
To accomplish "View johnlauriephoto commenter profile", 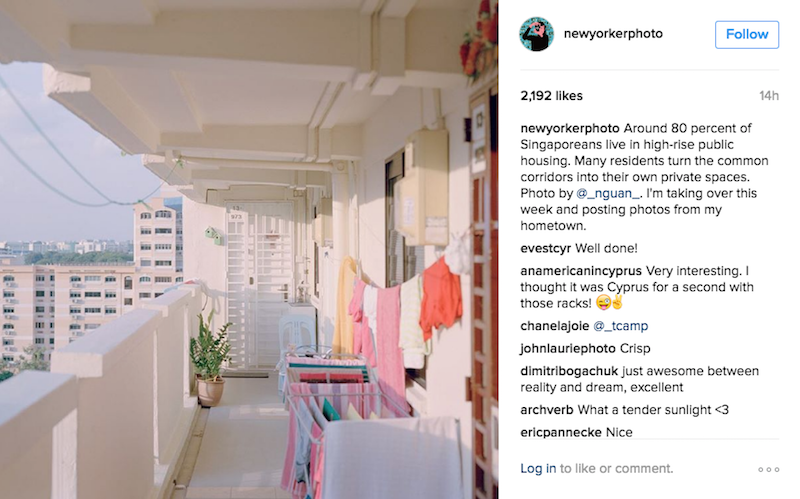I will pyautogui.click(x=568, y=348).
